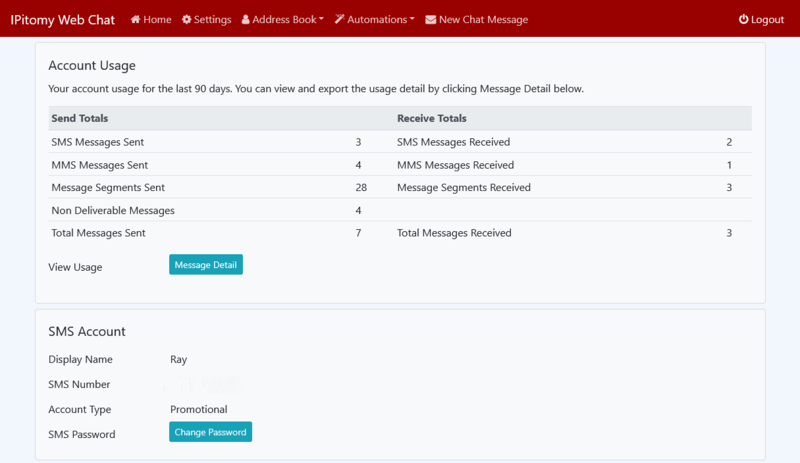Click the Settings gear icon

tap(187, 20)
